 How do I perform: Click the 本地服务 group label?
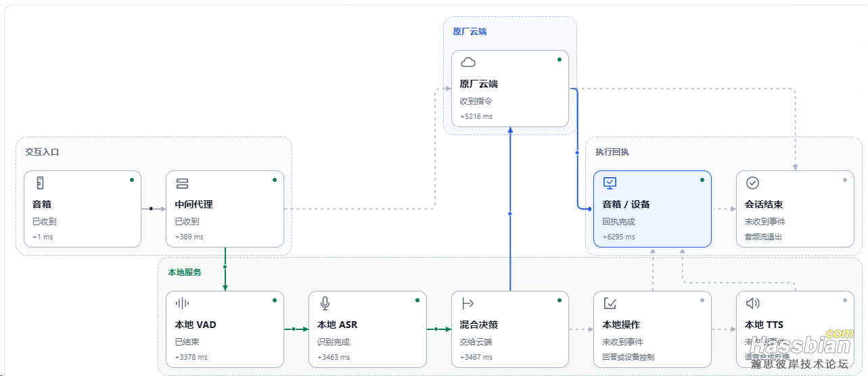pyautogui.click(x=185, y=272)
